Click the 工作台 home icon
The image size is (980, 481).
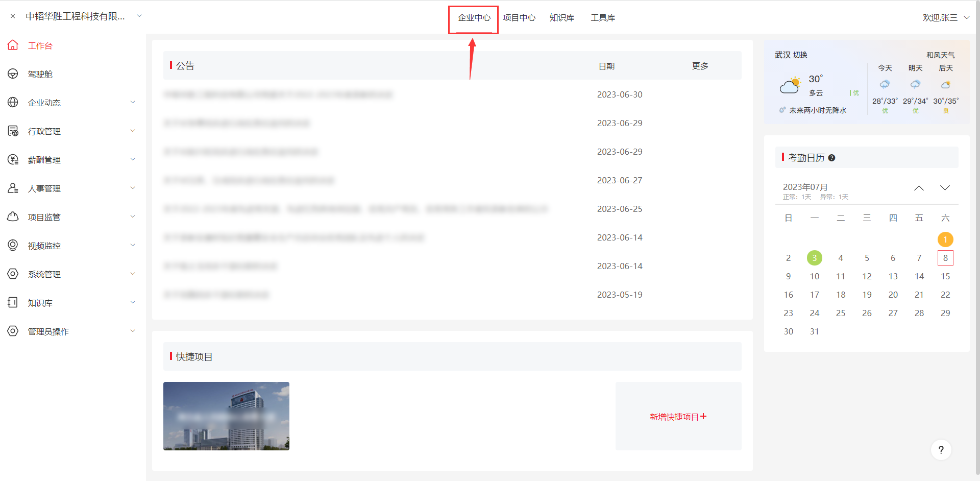[13, 45]
